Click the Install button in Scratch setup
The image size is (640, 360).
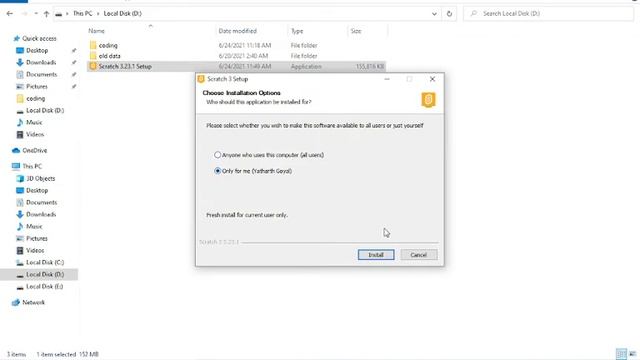tap(376, 255)
